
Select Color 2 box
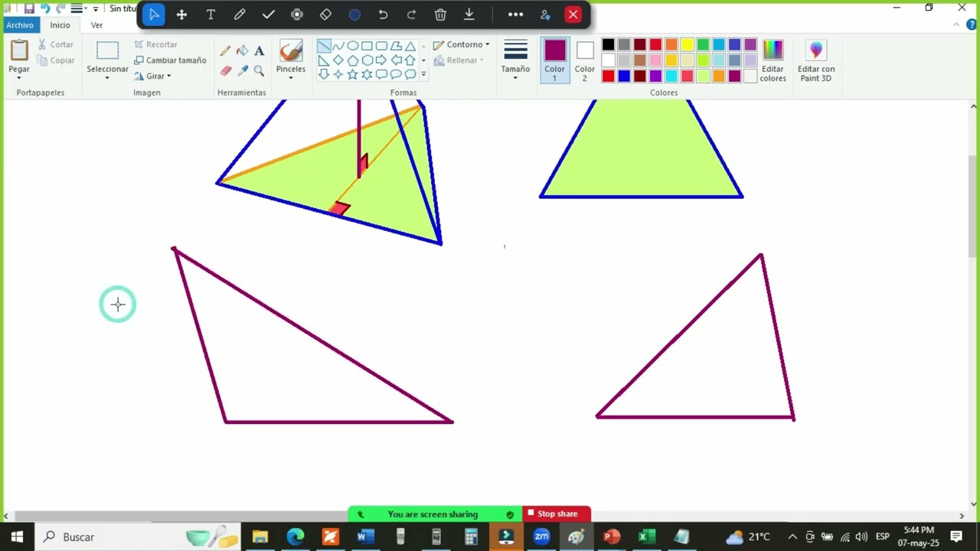pos(585,60)
